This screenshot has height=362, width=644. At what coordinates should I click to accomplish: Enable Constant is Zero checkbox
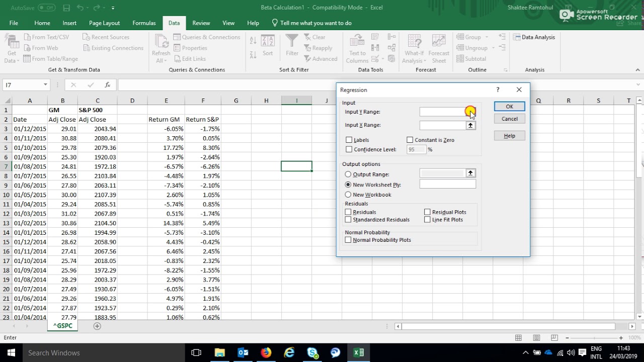[x=410, y=140]
